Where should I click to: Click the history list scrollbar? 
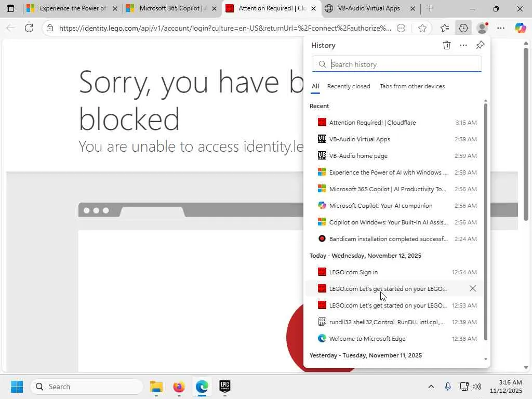[486, 221]
